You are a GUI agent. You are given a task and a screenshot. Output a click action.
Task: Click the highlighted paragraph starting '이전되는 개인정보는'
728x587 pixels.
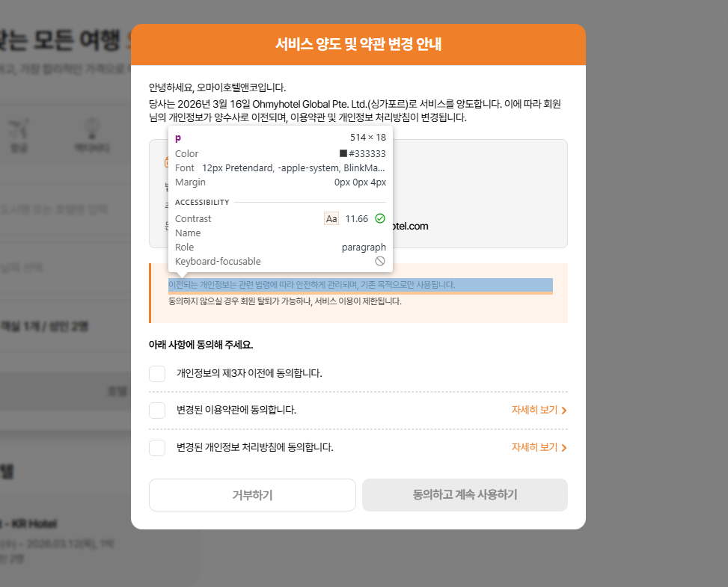361,285
